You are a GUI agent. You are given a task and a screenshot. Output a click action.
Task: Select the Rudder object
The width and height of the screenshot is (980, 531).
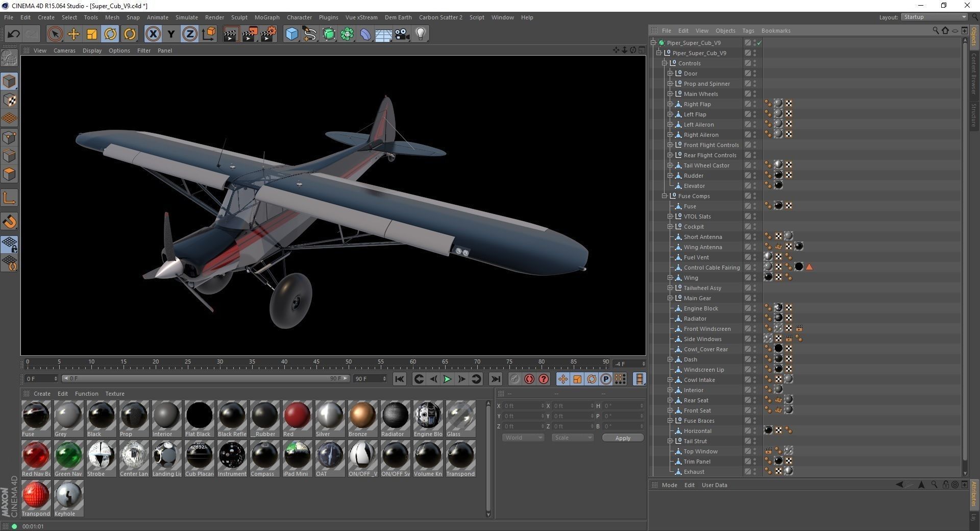click(x=693, y=176)
